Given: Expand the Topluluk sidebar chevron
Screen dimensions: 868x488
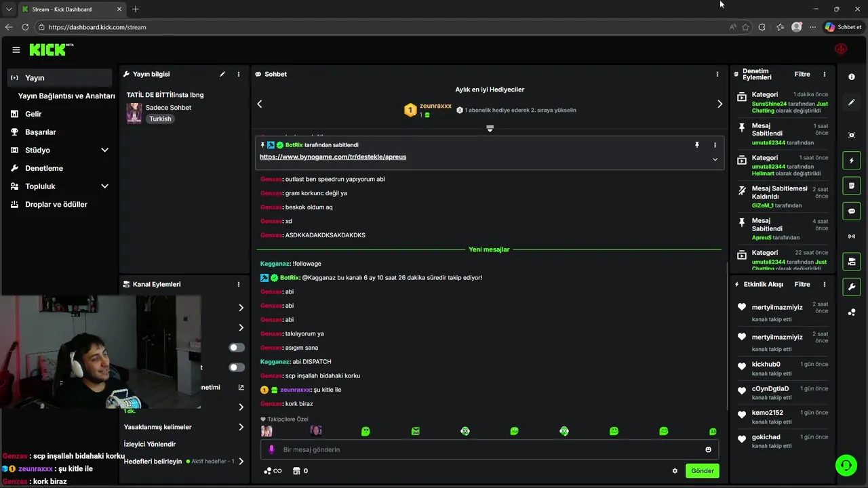Looking at the screenshot, I should click(104, 186).
